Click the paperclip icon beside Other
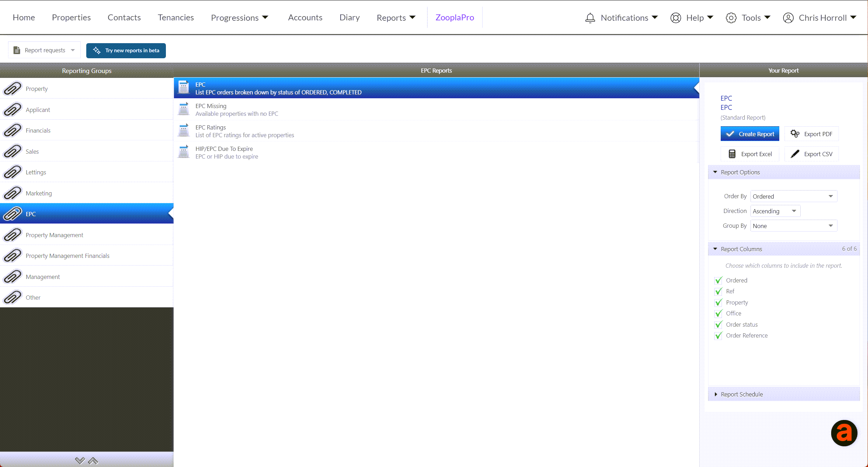Image resolution: width=868 pixels, height=467 pixels. coord(13,297)
